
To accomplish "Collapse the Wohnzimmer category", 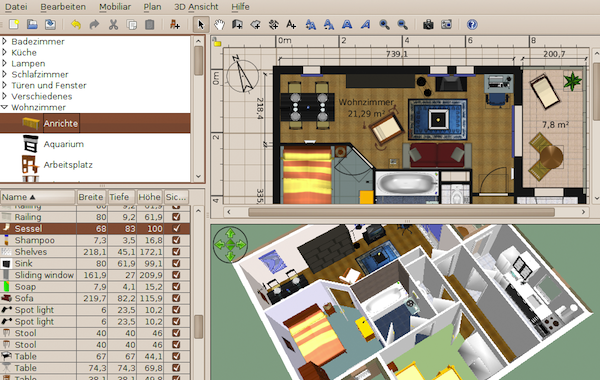I will coord(5,107).
